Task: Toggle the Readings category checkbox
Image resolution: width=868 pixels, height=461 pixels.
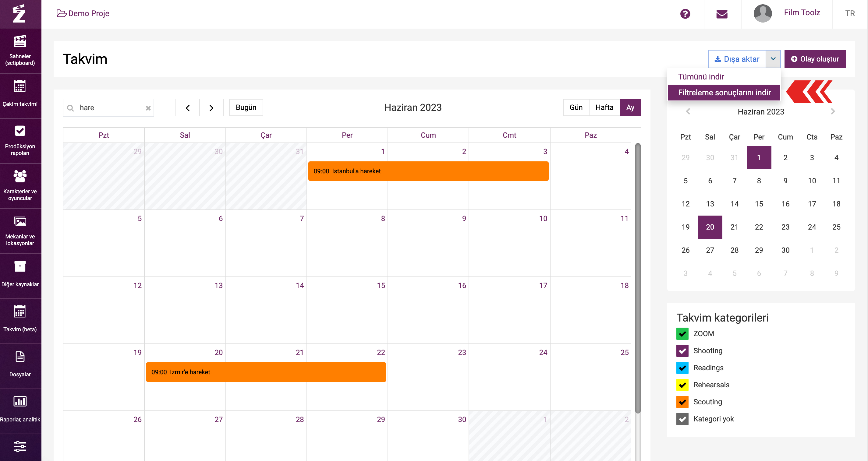Action: coord(682,368)
